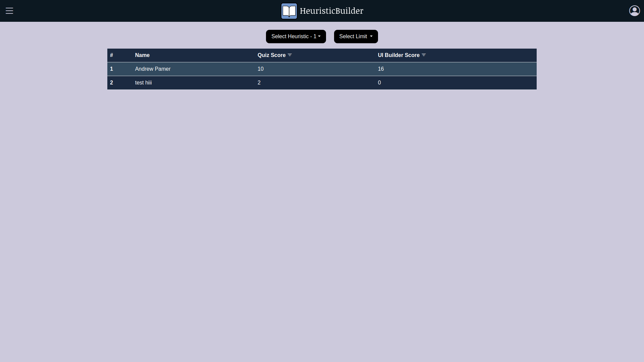The image size is (644, 362).
Task: Select the Andrew Pamer name cell
Action: click(x=153, y=69)
